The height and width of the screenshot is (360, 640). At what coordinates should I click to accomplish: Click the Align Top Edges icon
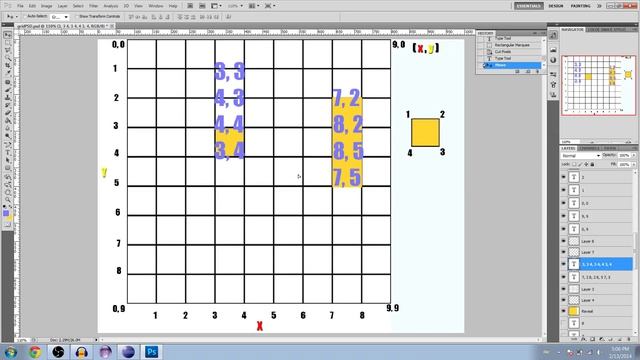pyautogui.click(x=131, y=17)
